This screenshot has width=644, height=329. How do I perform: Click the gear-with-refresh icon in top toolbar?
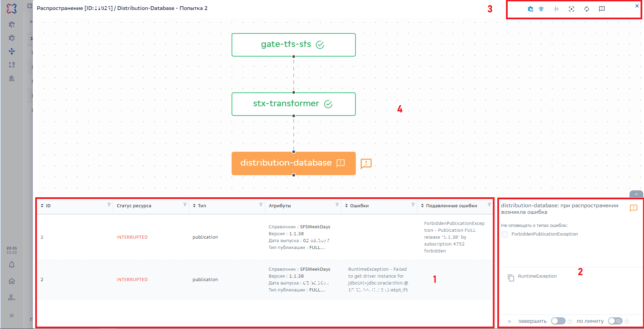pos(530,9)
